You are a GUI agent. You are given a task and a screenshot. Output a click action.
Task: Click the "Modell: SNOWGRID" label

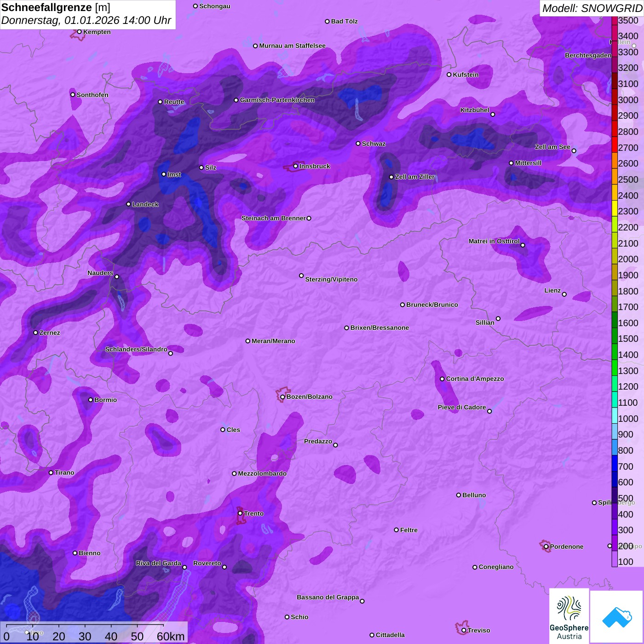click(x=592, y=8)
